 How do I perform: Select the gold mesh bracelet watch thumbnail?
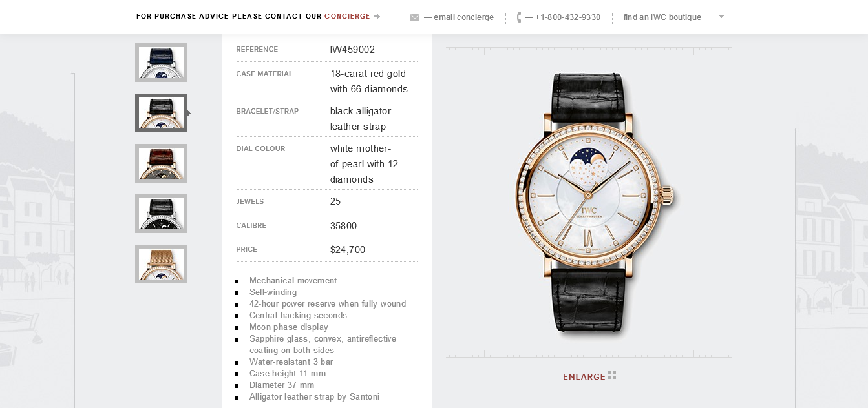161,264
